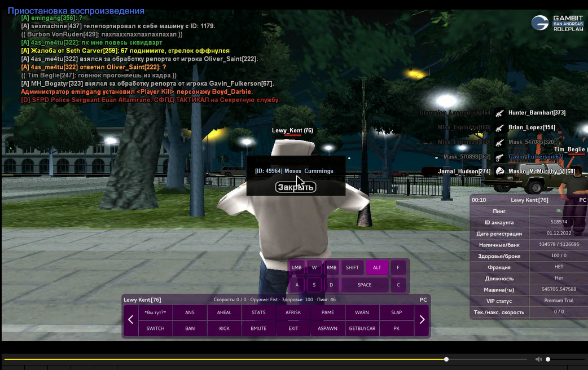The width and height of the screenshot is (588, 370).
Task: Click the Закрыть button in the dialog
Action: pyautogui.click(x=295, y=187)
